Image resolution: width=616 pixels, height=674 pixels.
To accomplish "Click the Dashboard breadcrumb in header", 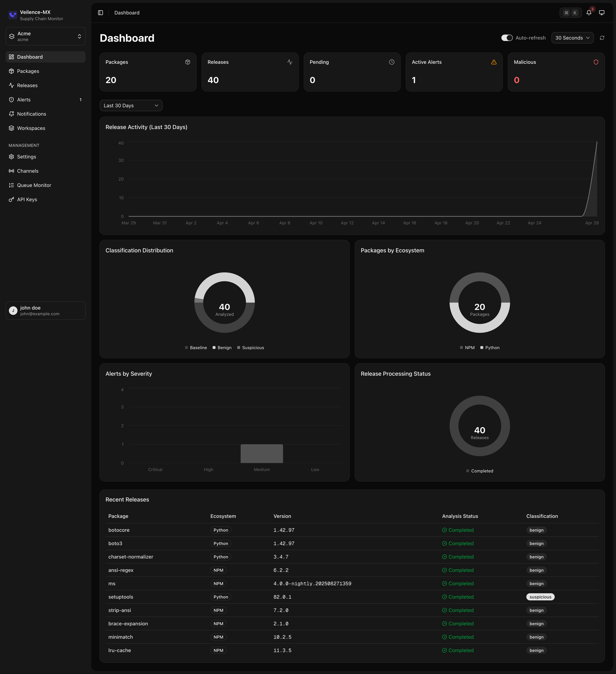I will pyautogui.click(x=127, y=13).
